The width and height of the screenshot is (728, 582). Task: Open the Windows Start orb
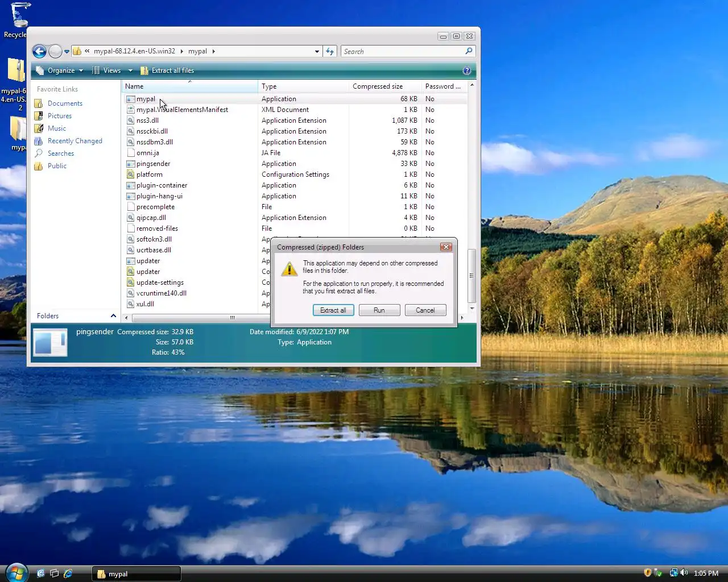click(x=16, y=572)
